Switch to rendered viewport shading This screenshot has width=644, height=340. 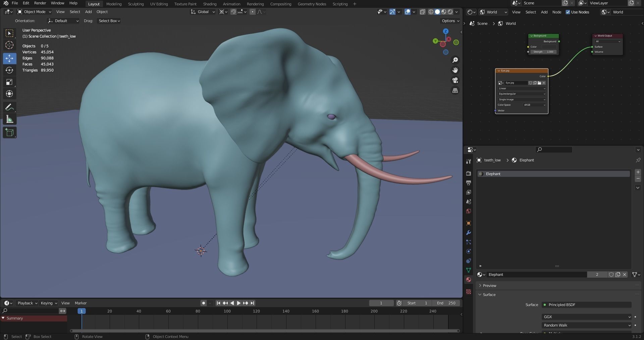pyautogui.click(x=450, y=12)
